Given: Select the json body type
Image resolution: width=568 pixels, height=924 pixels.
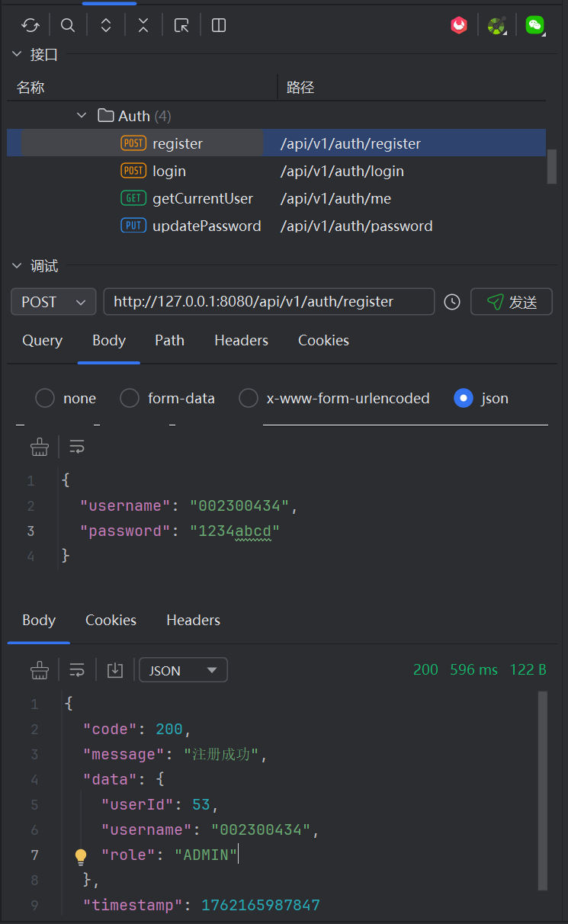Looking at the screenshot, I should click(463, 398).
